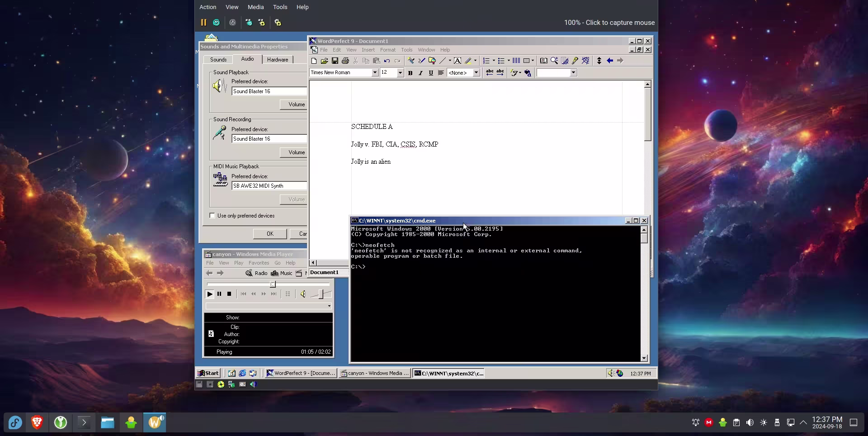Check 'Use only preferred devices' box
The height and width of the screenshot is (436, 868).
pyautogui.click(x=212, y=216)
